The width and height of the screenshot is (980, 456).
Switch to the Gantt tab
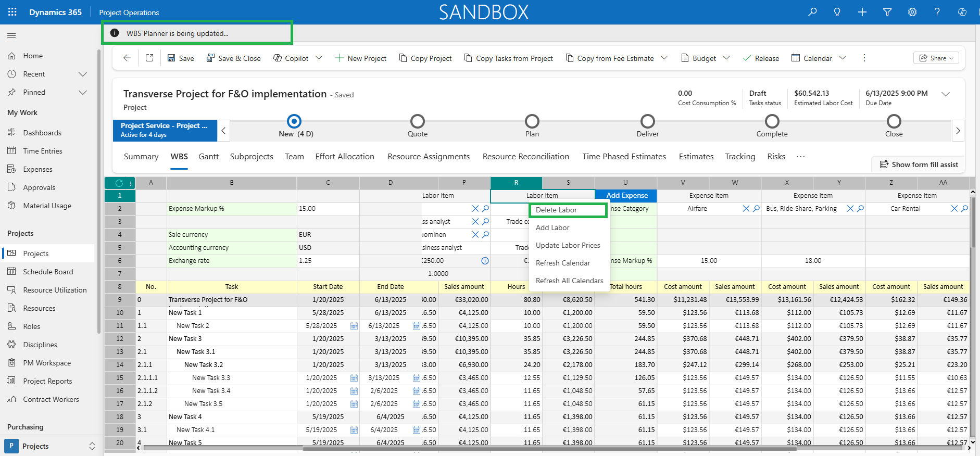[x=208, y=156]
